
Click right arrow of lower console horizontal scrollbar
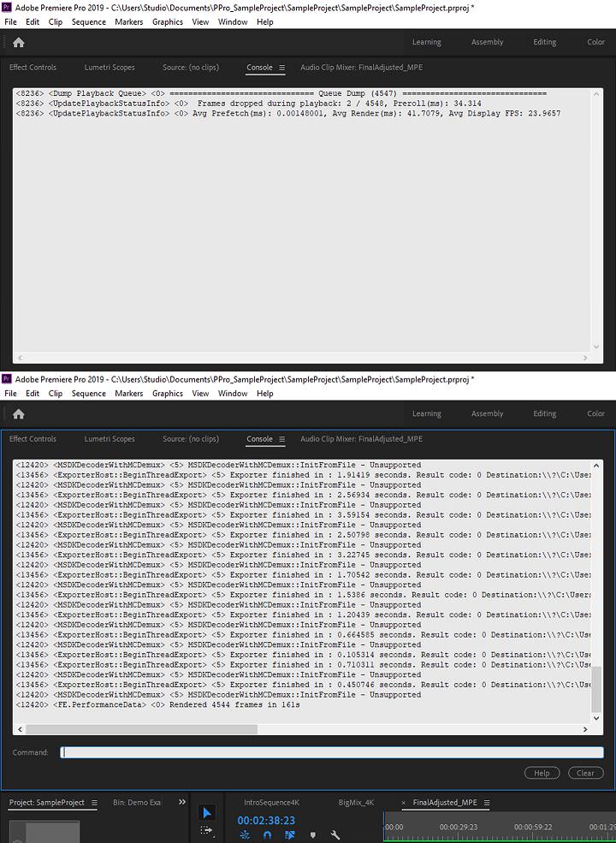pyautogui.click(x=585, y=729)
